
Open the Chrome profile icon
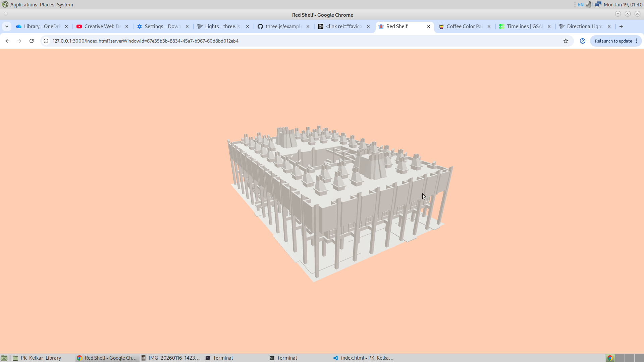coord(583,41)
